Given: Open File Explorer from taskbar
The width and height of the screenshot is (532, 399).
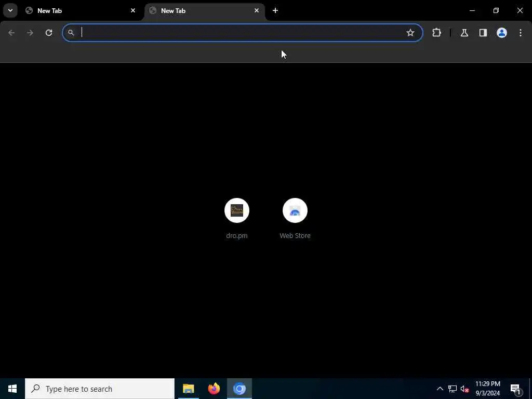Looking at the screenshot, I should (x=188, y=389).
